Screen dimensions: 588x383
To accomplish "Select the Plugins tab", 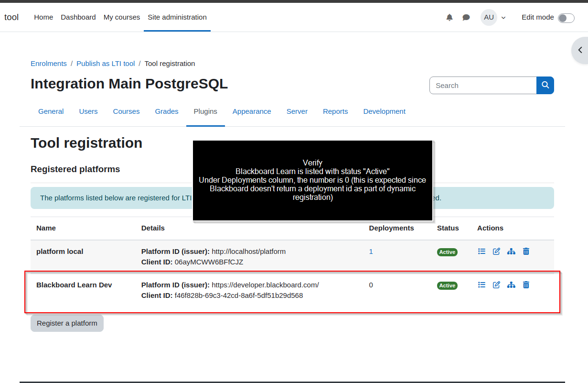I will (x=205, y=111).
